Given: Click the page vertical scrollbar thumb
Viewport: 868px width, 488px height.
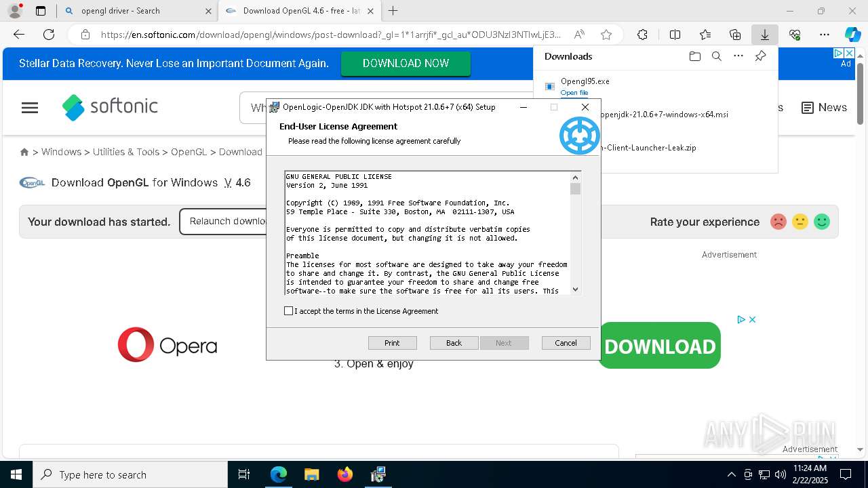Looking at the screenshot, I should tap(860, 94).
